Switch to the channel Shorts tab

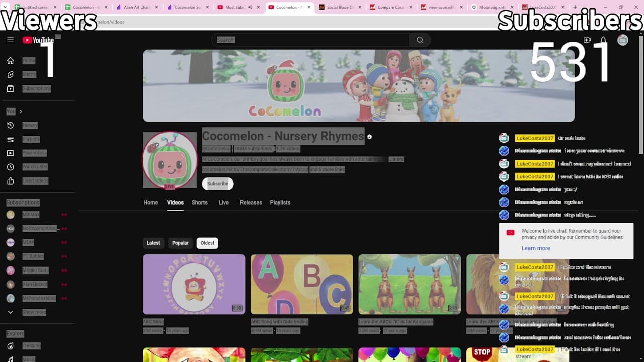pyautogui.click(x=200, y=202)
